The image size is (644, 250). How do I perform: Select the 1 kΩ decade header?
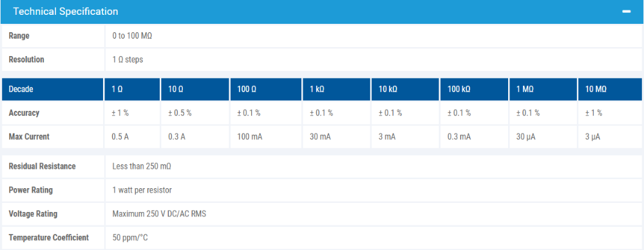(x=336, y=89)
